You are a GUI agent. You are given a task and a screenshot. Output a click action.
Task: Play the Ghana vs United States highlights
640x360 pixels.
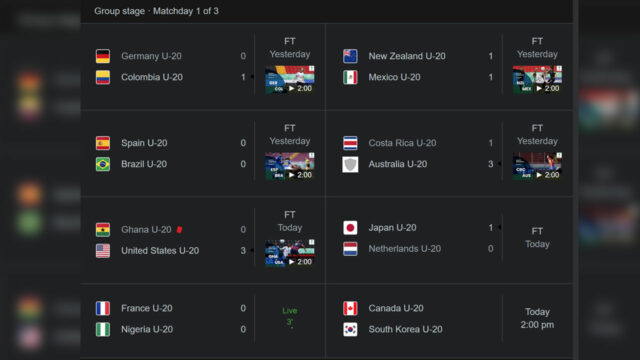[x=290, y=253]
